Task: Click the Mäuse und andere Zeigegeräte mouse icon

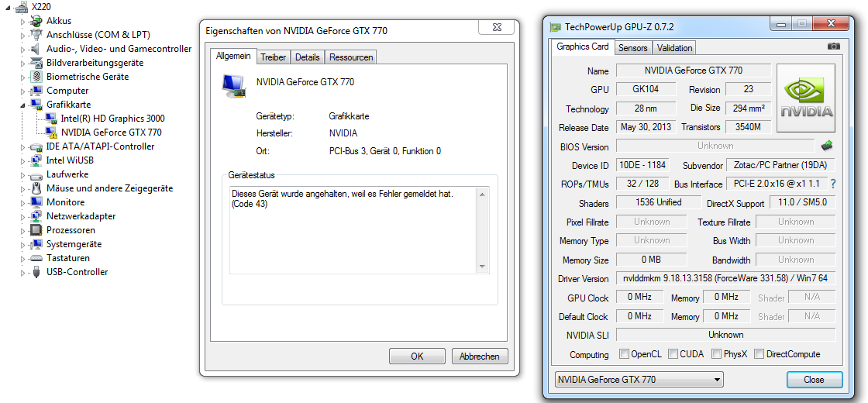Action: (x=36, y=188)
